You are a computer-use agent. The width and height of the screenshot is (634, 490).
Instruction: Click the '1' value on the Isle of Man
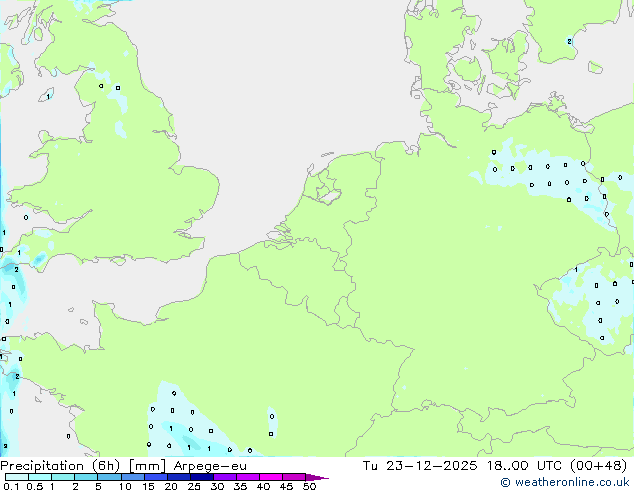(49, 97)
